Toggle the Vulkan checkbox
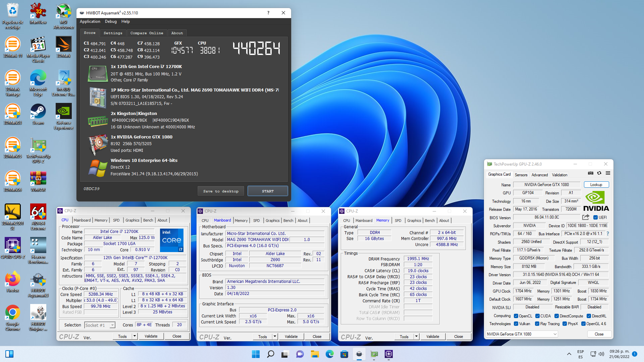Viewport: 644px width, 362px height. pos(517,324)
